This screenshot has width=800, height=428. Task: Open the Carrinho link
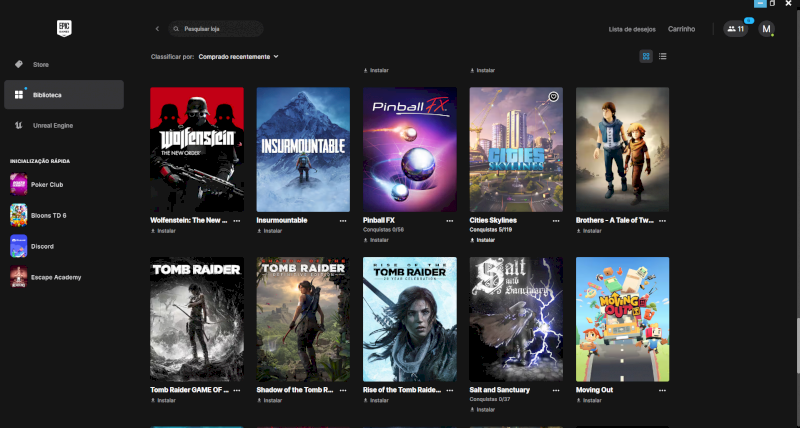coord(681,29)
